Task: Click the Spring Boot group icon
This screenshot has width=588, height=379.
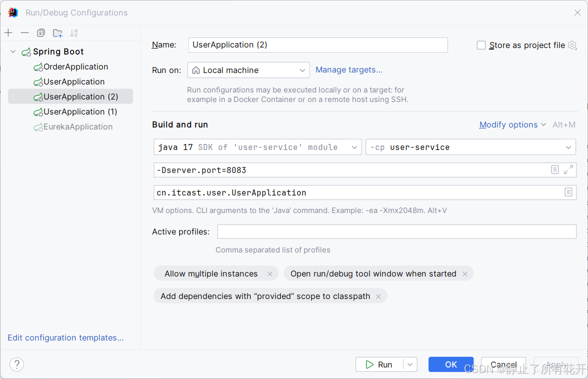Action: coord(26,51)
